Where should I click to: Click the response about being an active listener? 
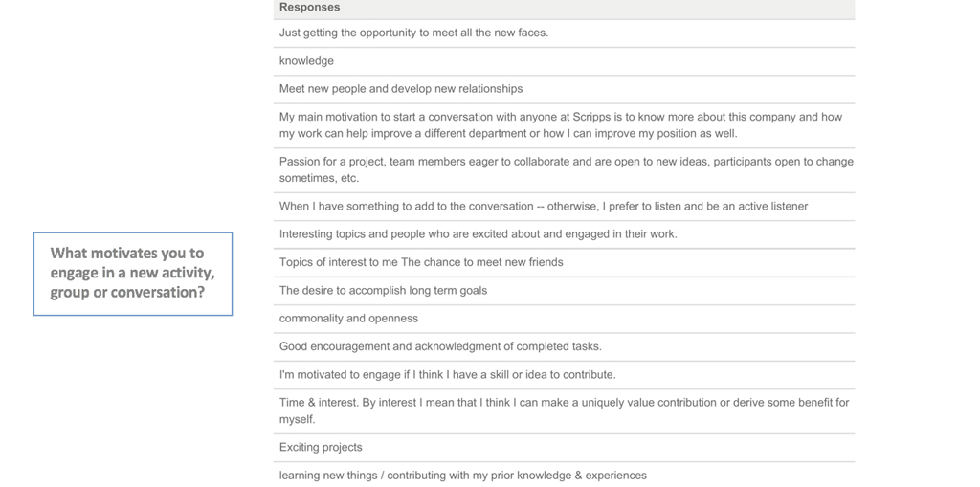pyautogui.click(x=543, y=207)
